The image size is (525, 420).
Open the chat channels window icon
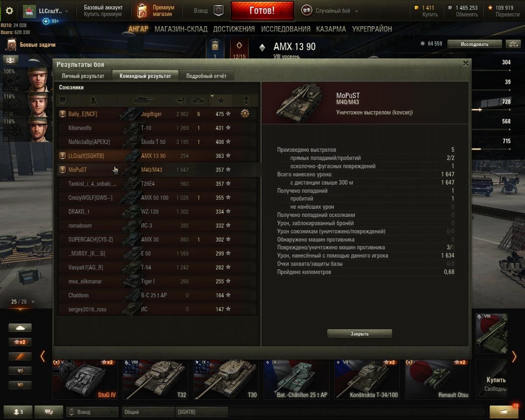[x=49, y=412]
